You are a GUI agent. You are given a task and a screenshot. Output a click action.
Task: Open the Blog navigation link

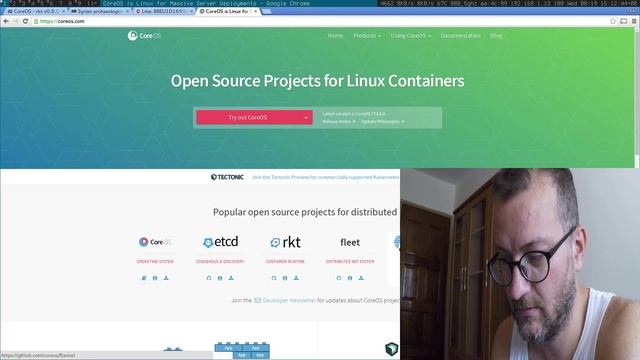click(x=496, y=36)
